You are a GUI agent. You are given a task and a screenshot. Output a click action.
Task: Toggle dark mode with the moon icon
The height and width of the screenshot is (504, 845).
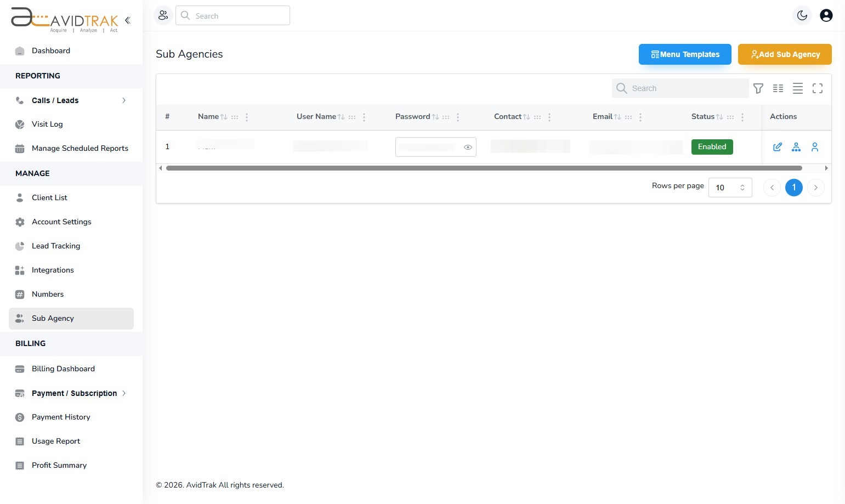[802, 15]
